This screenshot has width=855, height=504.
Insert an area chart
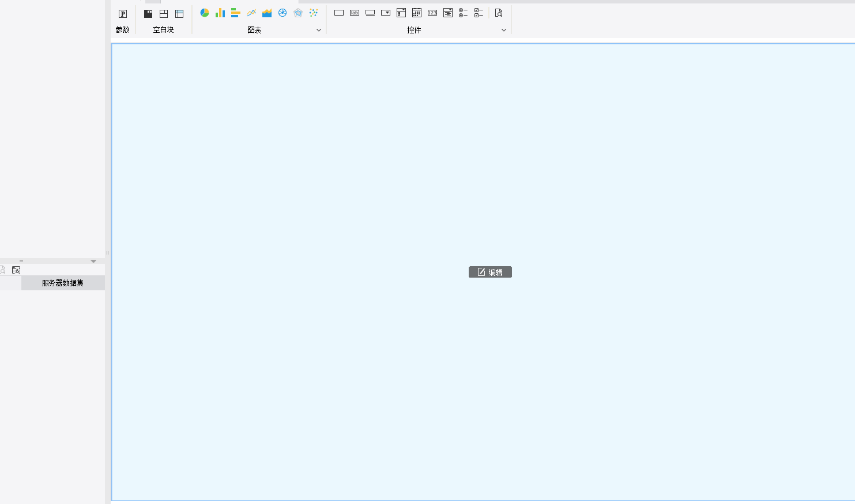pyautogui.click(x=267, y=13)
